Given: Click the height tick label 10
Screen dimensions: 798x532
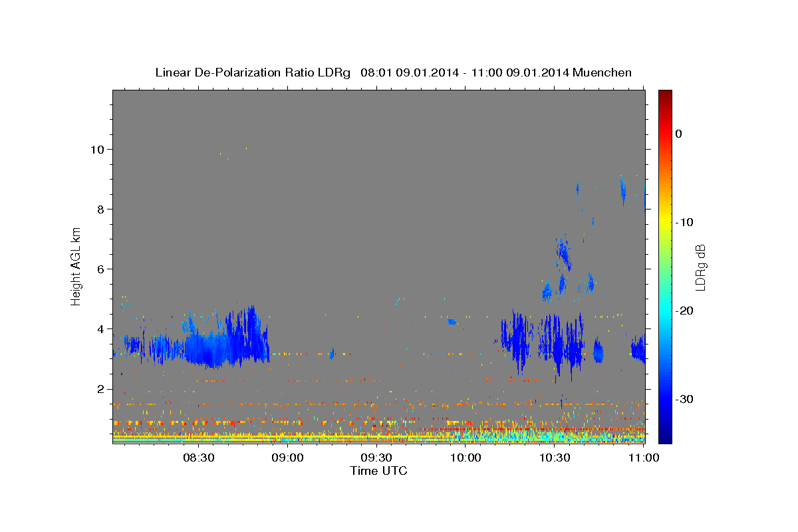Looking at the screenshot, I should point(97,149).
